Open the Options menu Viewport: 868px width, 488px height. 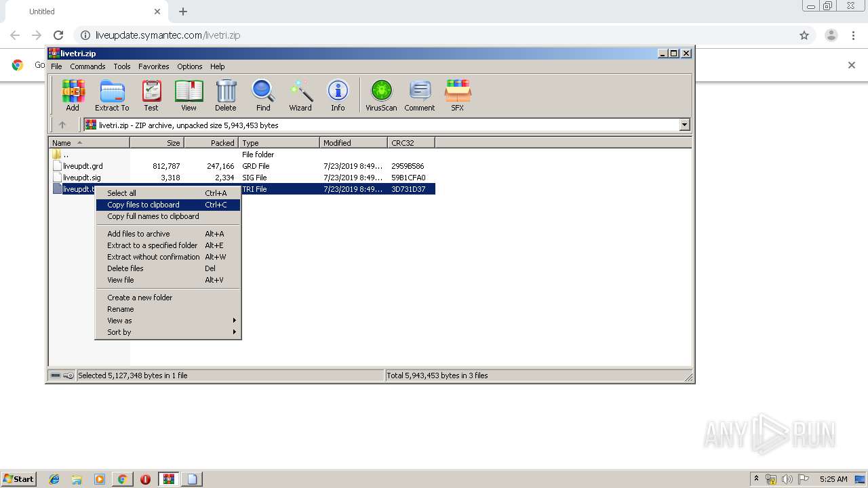coord(190,66)
